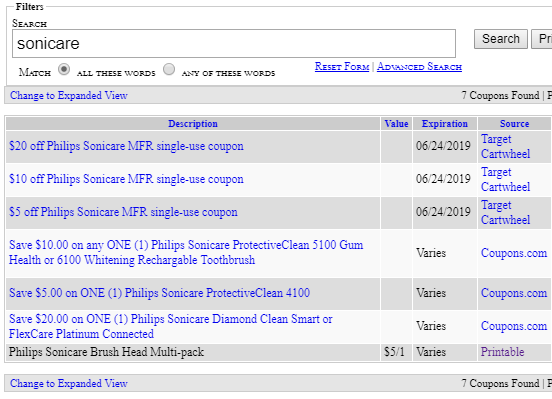552x399 pixels.
Task: Click the Reset Form link
Action: click(x=342, y=67)
